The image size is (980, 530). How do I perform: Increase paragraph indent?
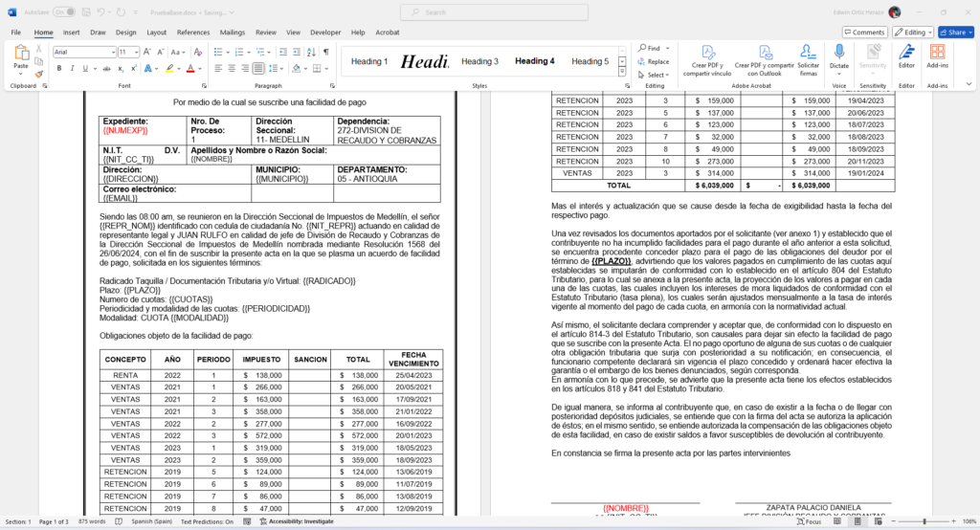click(x=297, y=52)
